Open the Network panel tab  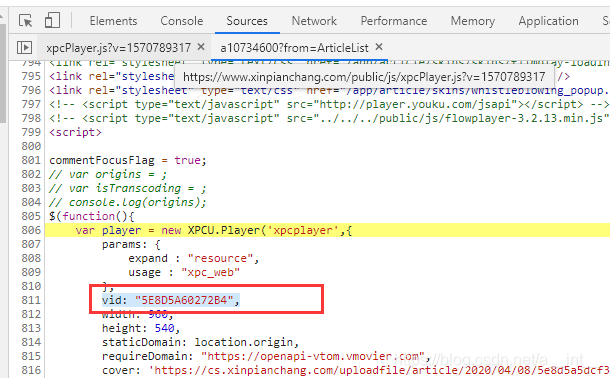coord(314,21)
